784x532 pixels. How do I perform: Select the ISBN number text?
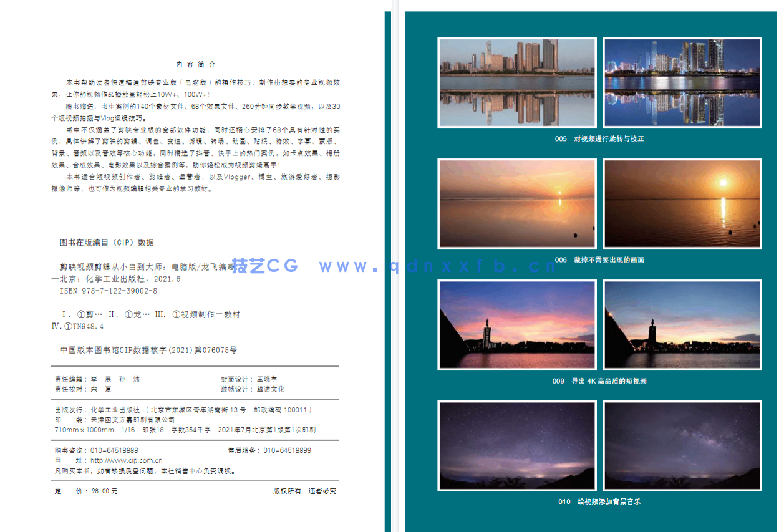108,290
